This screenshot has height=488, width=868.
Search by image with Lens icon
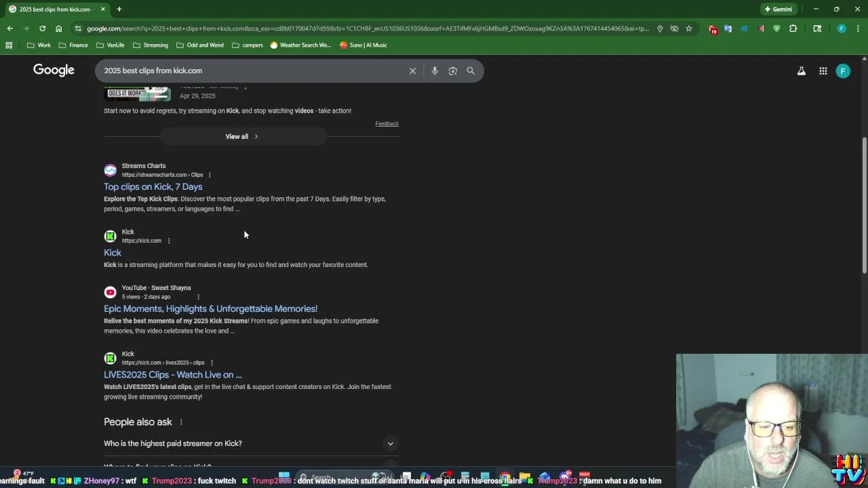click(x=453, y=70)
